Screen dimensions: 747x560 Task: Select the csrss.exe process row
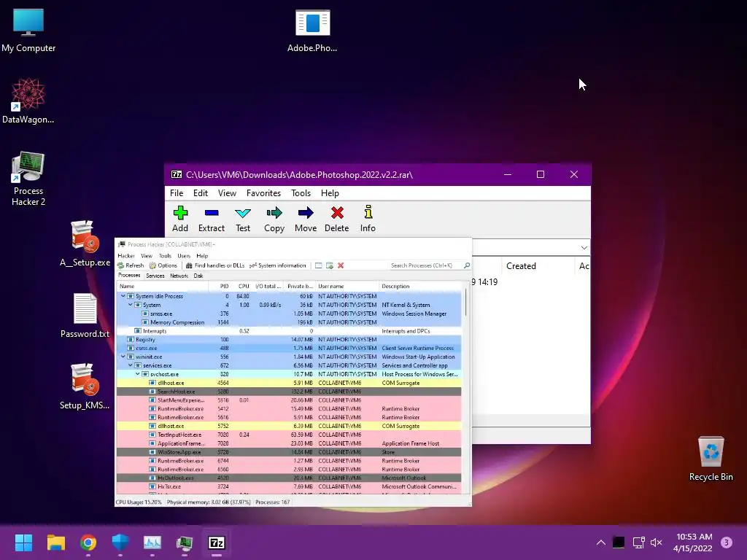click(289, 348)
